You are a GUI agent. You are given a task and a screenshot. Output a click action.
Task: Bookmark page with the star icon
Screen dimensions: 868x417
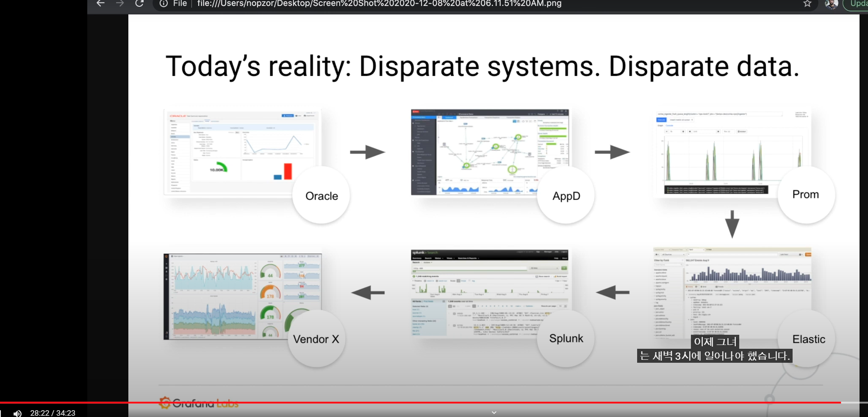click(807, 3)
